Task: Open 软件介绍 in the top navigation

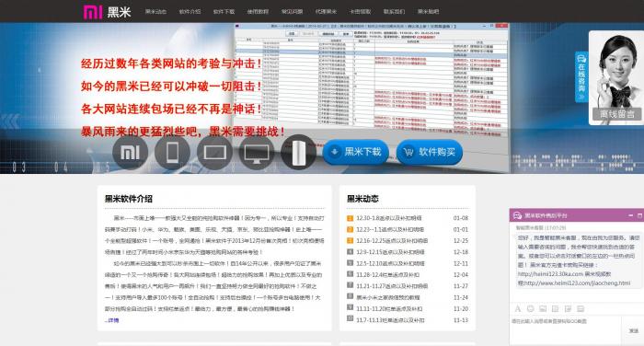Action: (190, 12)
